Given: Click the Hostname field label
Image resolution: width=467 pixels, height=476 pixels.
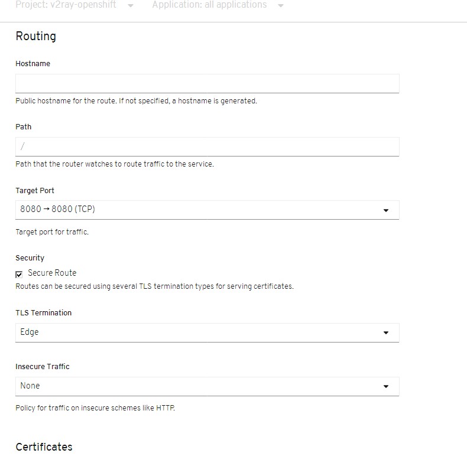Looking at the screenshot, I should click(x=33, y=64).
